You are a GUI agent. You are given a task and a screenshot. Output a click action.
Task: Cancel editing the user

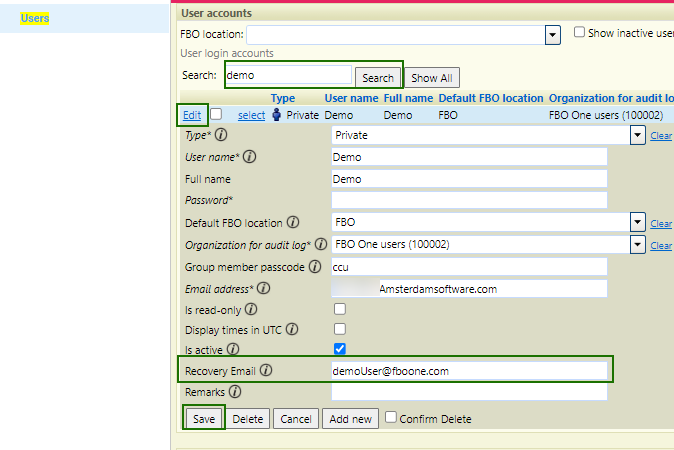296,419
